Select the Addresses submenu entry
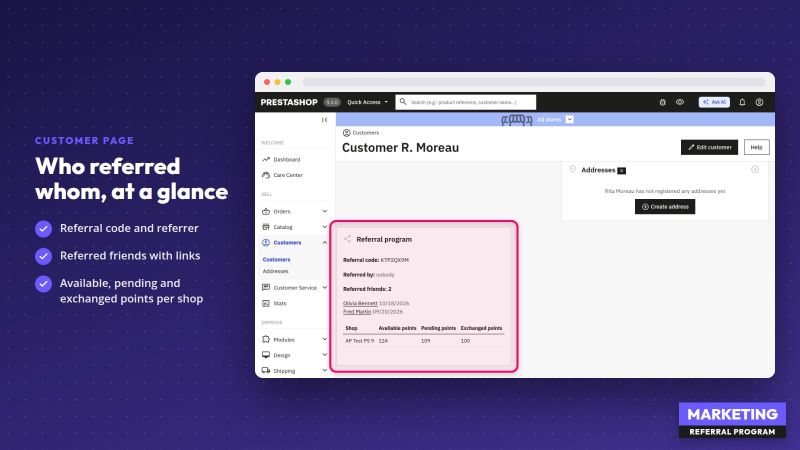Screen dimensions: 800x450 (x=276, y=271)
